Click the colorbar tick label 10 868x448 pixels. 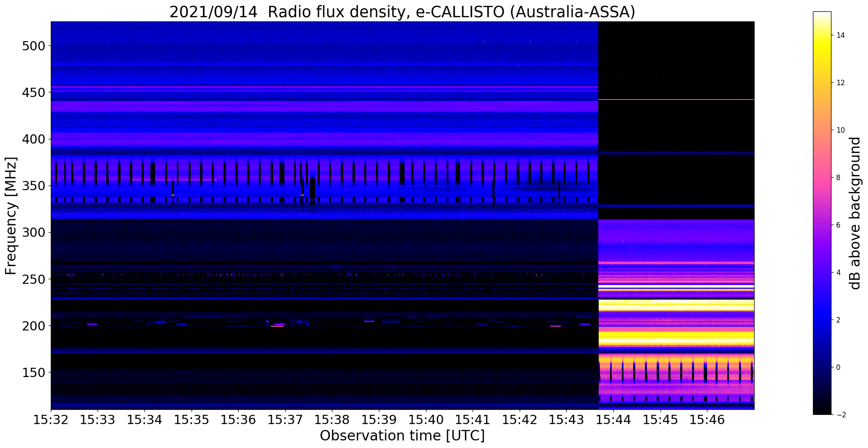841,130
